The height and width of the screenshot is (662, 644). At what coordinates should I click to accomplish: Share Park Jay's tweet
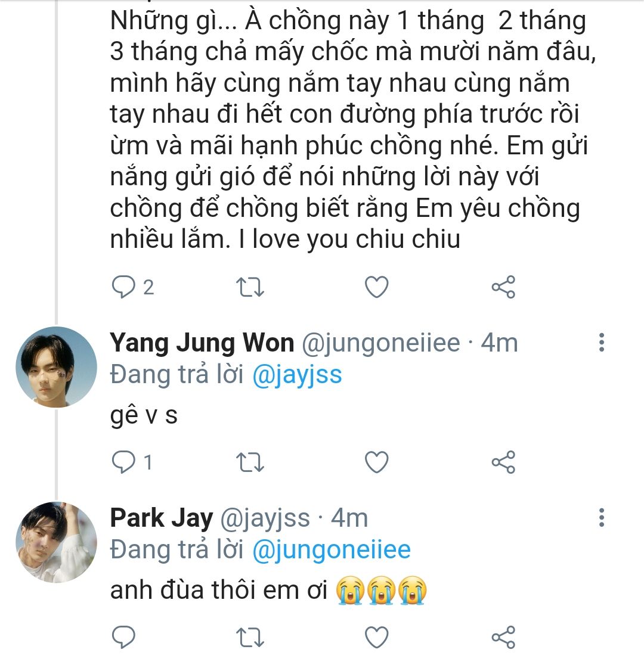tap(503, 637)
